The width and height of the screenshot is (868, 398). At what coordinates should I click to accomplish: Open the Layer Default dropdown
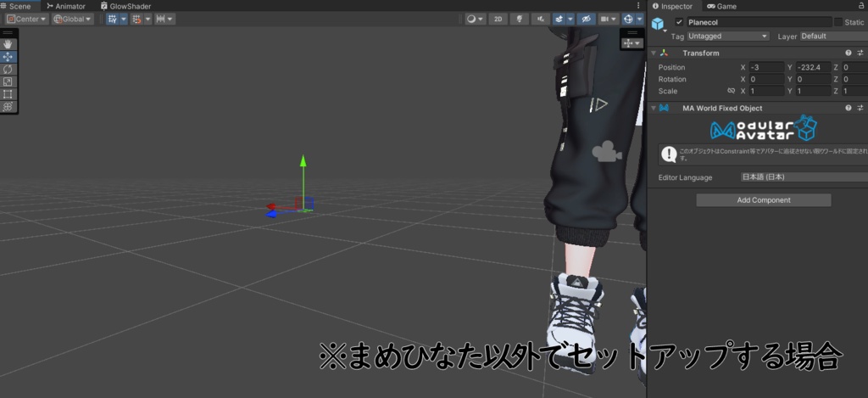pyautogui.click(x=834, y=36)
